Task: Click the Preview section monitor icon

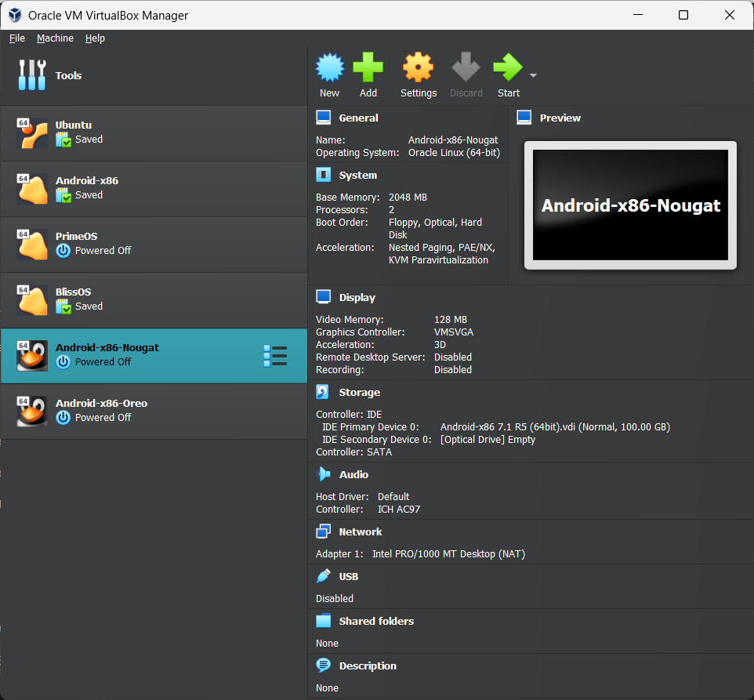Action: 524,118
